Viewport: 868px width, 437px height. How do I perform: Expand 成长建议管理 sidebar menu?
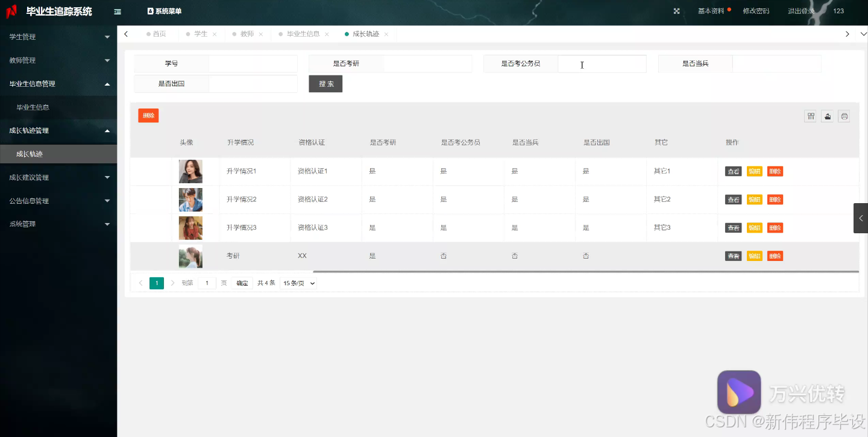[x=58, y=177]
